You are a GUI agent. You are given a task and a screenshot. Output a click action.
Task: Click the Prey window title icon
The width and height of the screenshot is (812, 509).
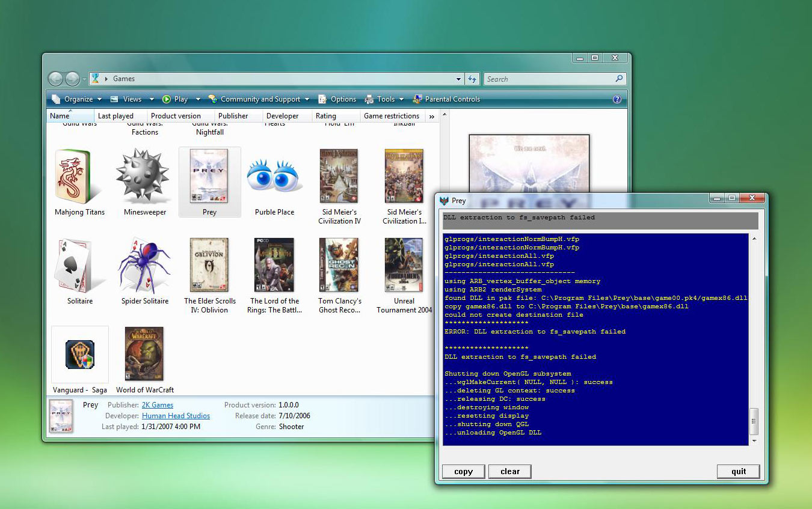pos(444,201)
